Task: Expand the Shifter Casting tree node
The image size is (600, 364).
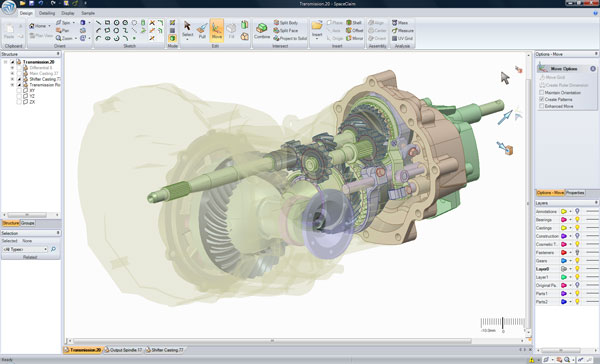Action: [x=12, y=79]
